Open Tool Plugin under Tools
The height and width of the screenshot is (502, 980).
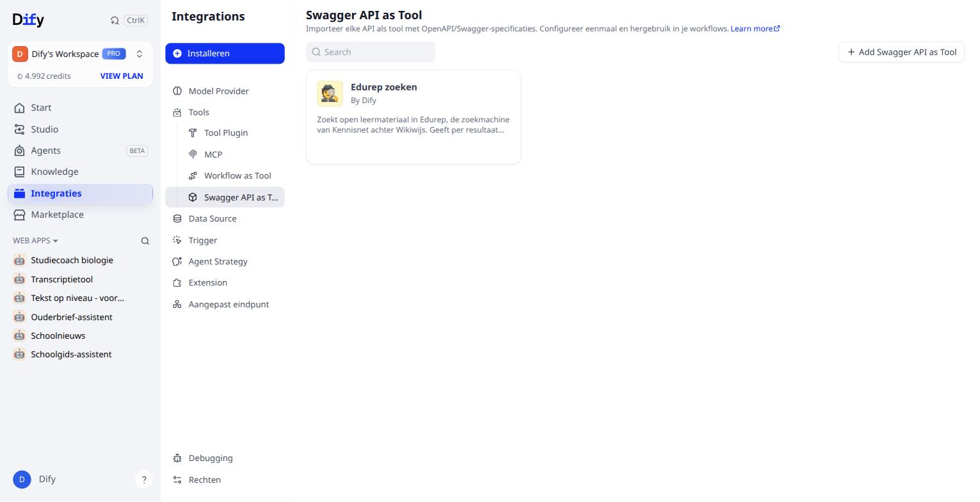[x=225, y=133]
